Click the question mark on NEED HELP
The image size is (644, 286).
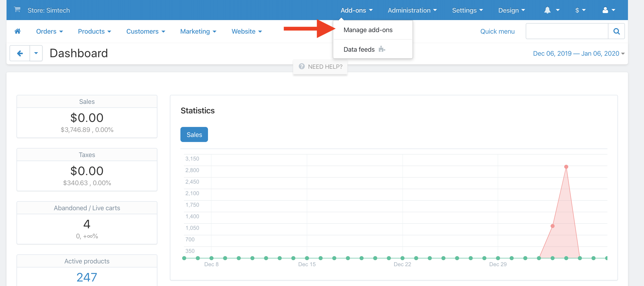click(x=301, y=66)
